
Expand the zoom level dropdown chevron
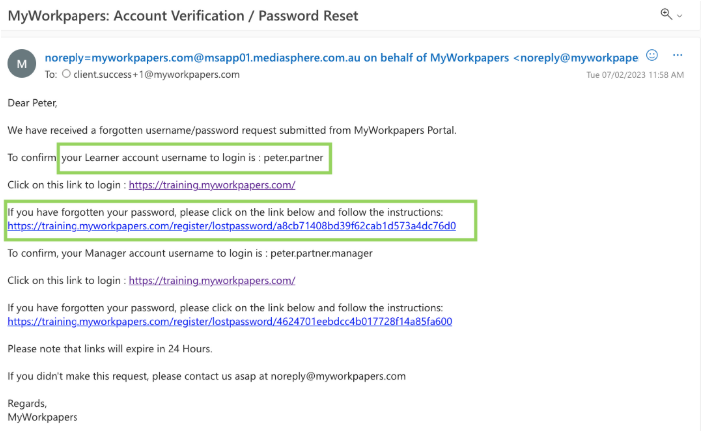coord(681,15)
